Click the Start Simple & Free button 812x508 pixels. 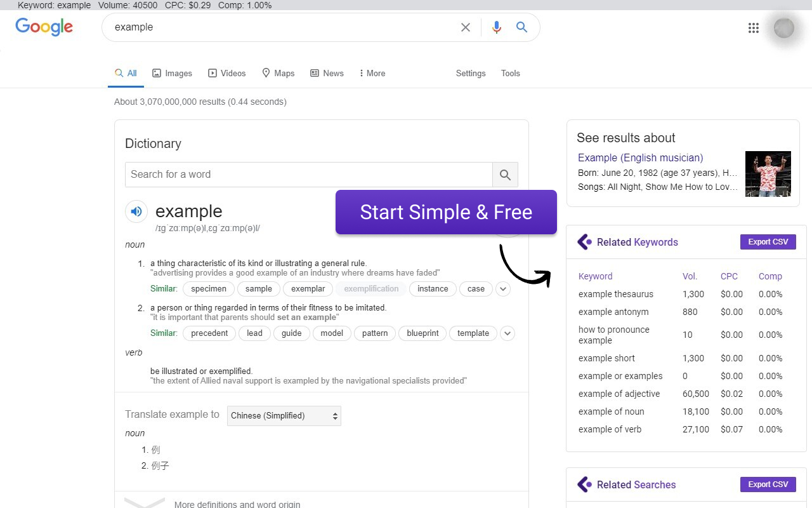[x=446, y=212]
